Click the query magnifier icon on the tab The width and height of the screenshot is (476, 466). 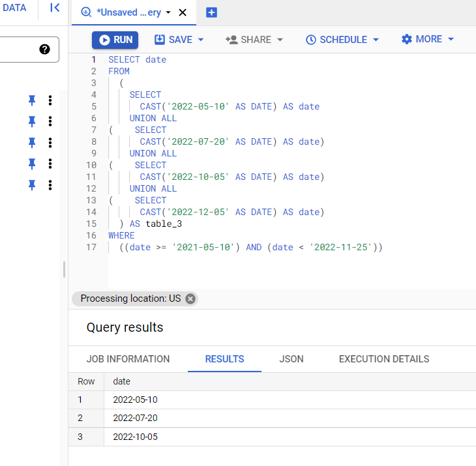tap(86, 12)
